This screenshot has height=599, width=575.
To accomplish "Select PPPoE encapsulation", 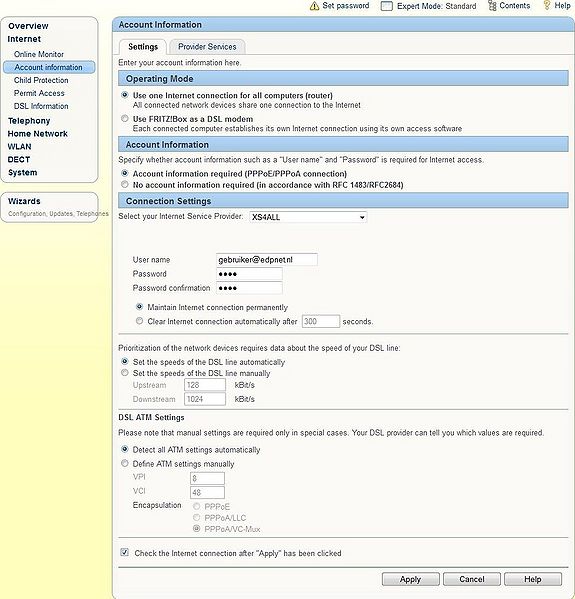I will [196, 507].
